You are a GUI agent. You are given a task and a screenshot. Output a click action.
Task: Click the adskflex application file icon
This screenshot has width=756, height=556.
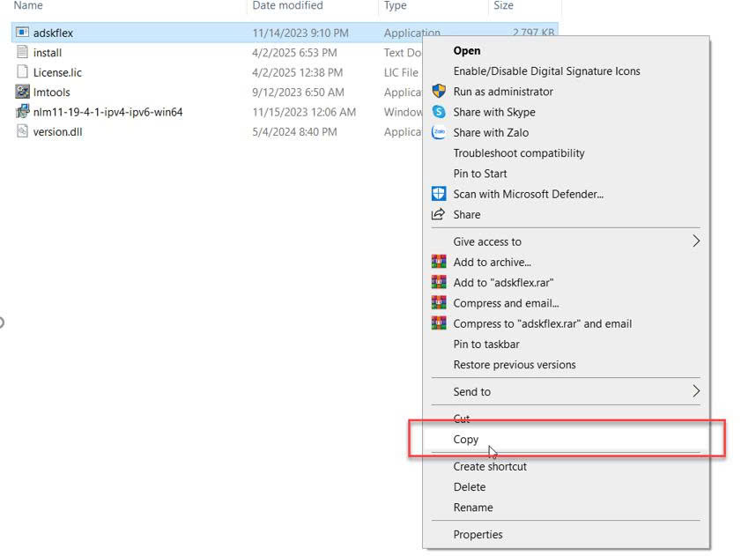pos(22,33)
